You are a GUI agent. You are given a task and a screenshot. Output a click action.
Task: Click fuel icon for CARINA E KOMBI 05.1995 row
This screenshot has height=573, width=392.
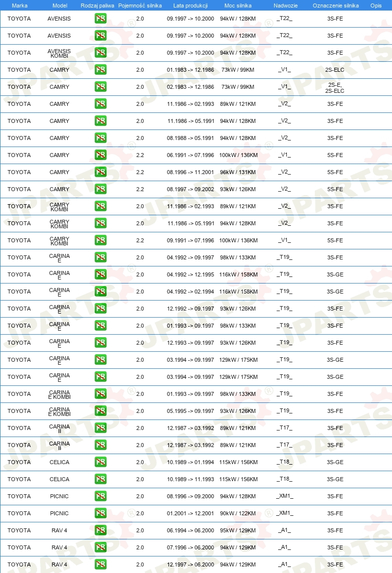click(x=100, y=411)
